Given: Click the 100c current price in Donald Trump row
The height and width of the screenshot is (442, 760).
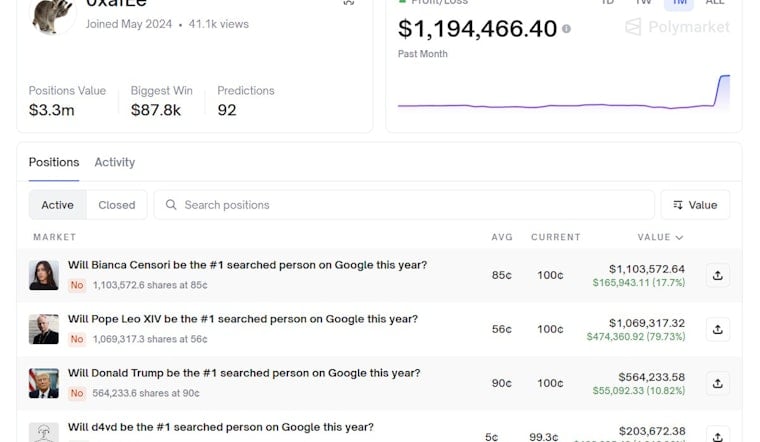Looking at the screenshot, I should 550,383.
